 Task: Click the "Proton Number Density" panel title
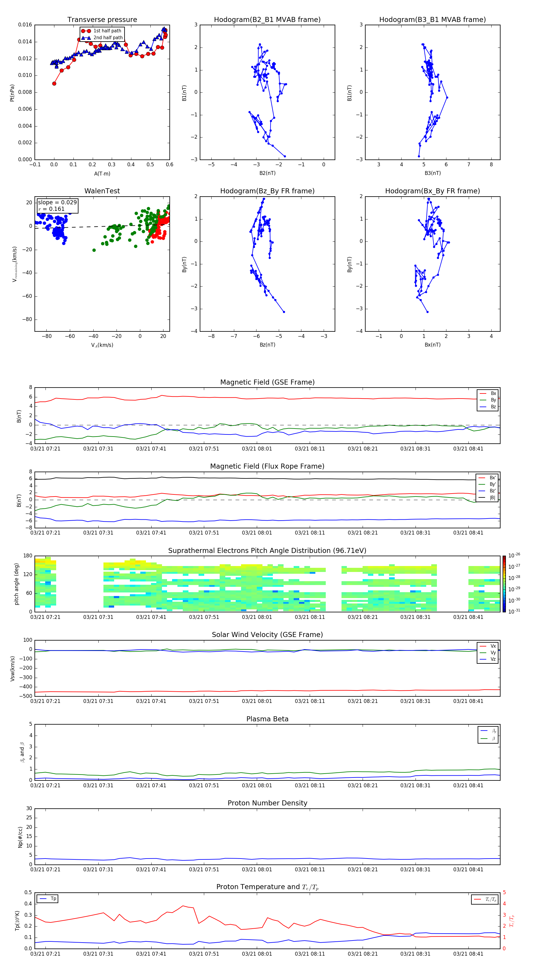click(x=267, y=803)
